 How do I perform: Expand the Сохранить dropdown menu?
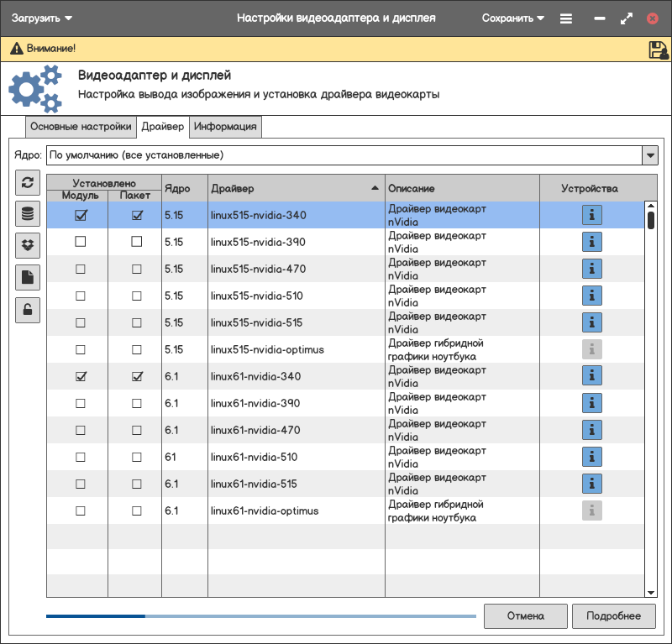click(x=513, y=18)
